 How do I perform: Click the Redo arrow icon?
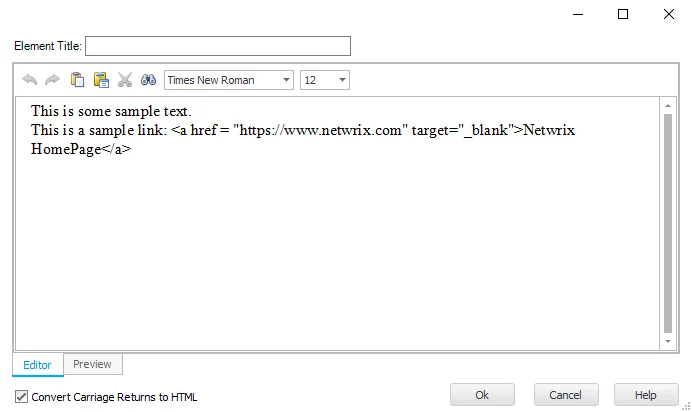coord(53,80)
